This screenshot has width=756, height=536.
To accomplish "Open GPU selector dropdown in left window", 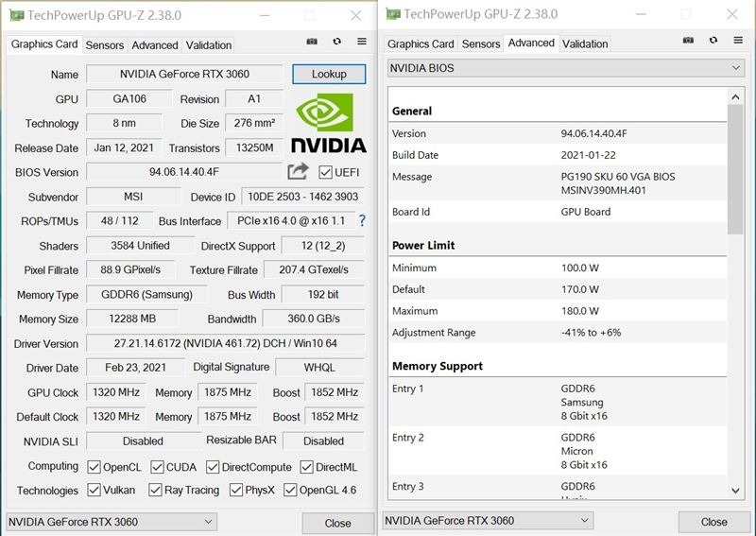I will (x=112, y=522).
